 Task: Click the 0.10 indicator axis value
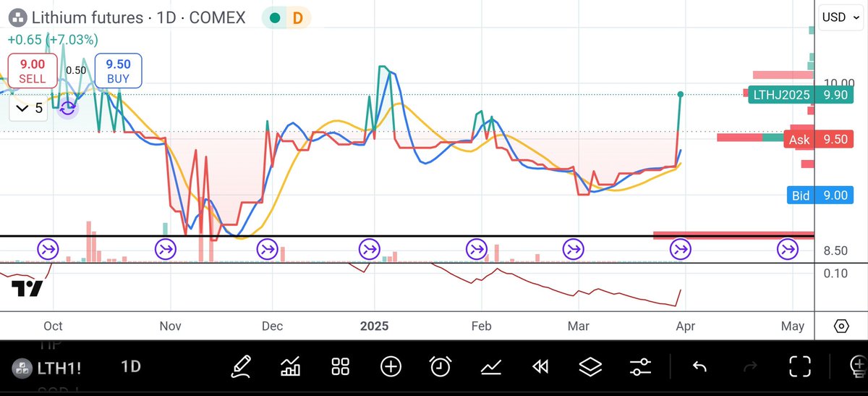coord(835,273)
